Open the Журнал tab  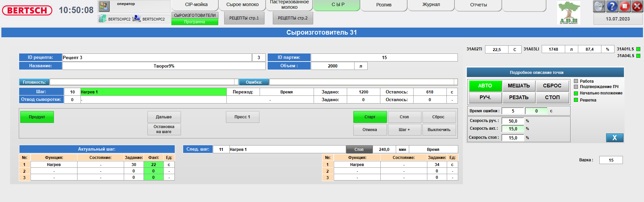[431, 5]
